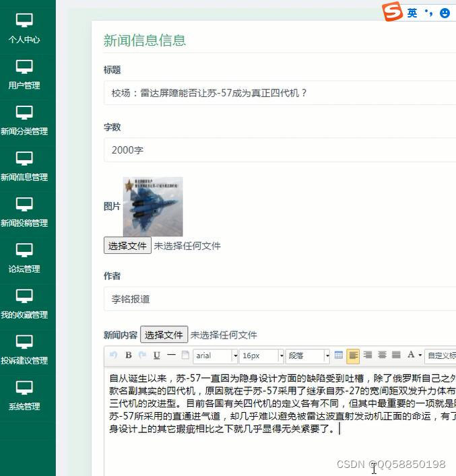The height and width of the screenshot is (476, 456).
Task: Click the monitor icon above 新闻分类管理
Action: pos(24,113)
